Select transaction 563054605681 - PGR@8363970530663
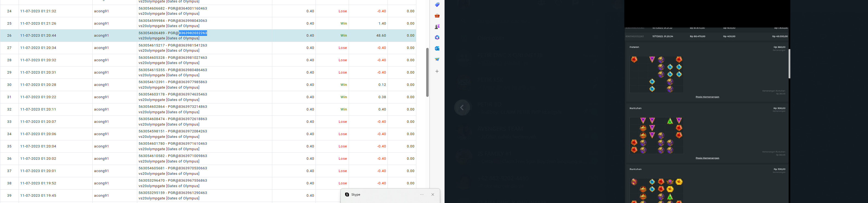Image resolution: width=868 pixels, height=203 pixels. [x=173, y=168]
